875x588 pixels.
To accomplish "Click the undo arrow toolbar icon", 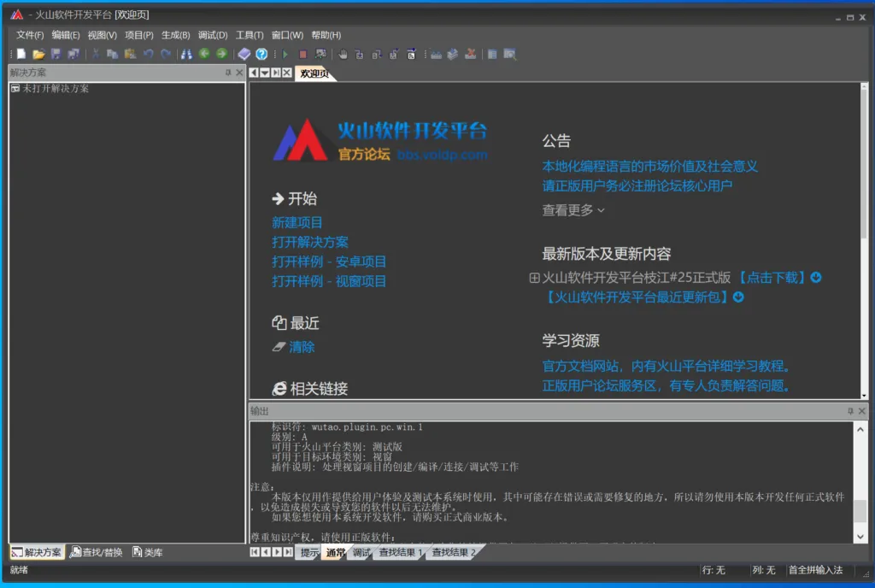I will pos(148,54).
